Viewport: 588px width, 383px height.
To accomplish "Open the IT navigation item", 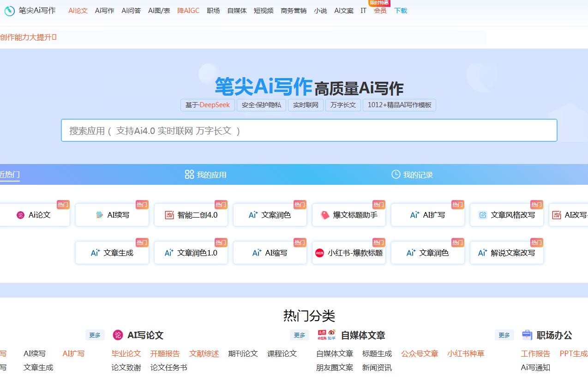I will tap(364, 11).
